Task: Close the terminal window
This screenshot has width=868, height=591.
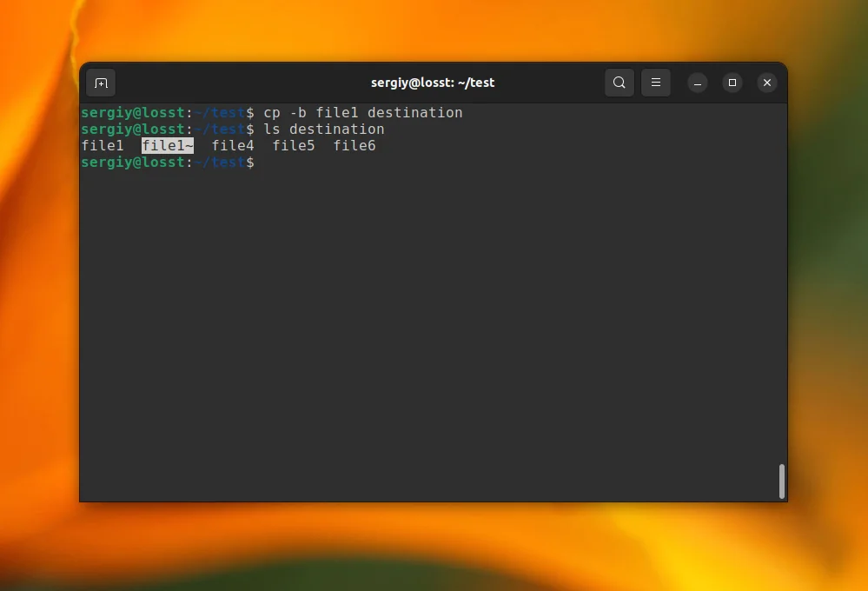Action: tap(767, 83)
